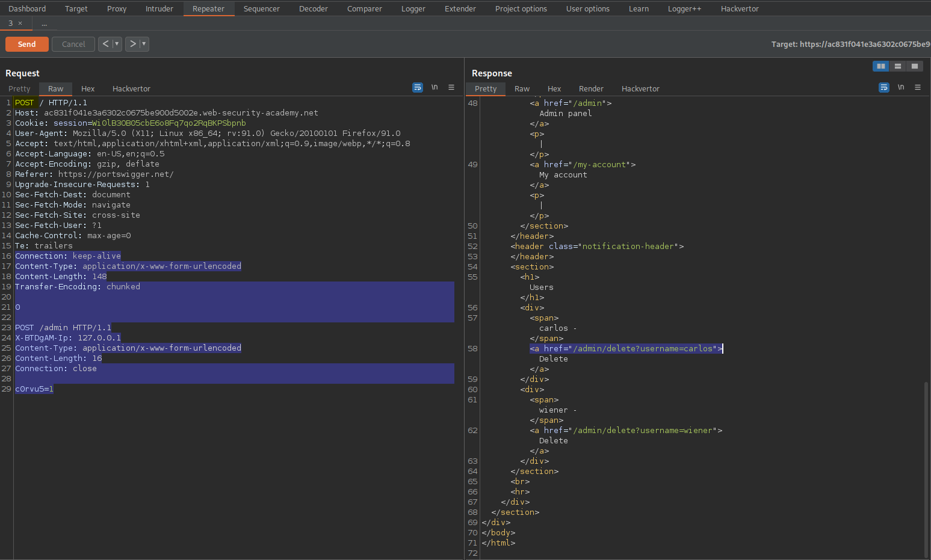The width and height of the screenshot is (931, 560).
Task: Switch Request view to Hex
Action: coord(88,88)
